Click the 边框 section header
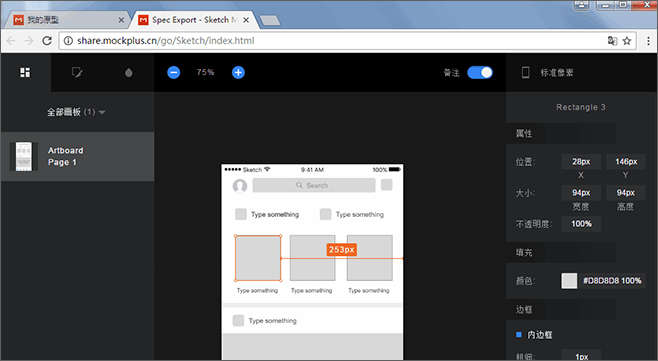The image size is (658, 361). click(524, 310)
